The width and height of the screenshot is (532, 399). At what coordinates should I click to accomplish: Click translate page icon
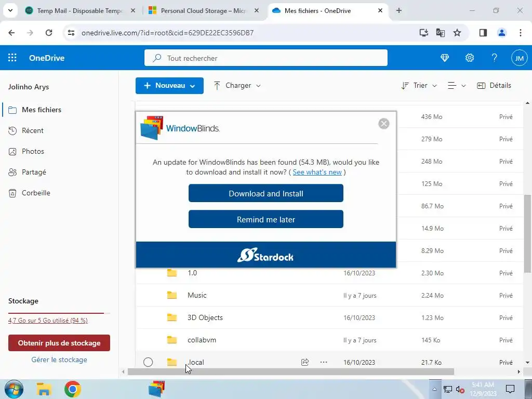[441, 33]
